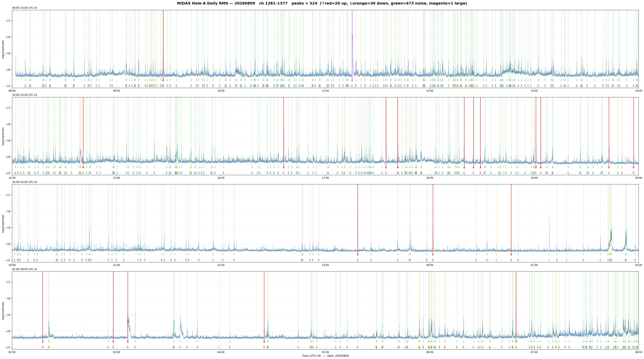
Task: Click the orange down-peak marker labeled 432
Action: 219,342
